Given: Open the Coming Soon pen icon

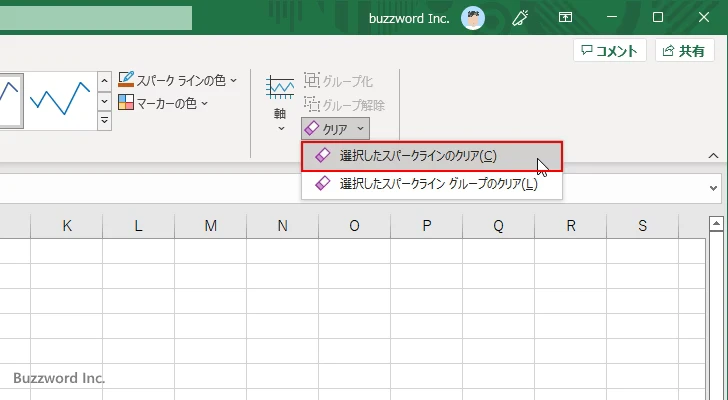Looking at the screenshot, I should pyautogui.click(x=520, y=18).
